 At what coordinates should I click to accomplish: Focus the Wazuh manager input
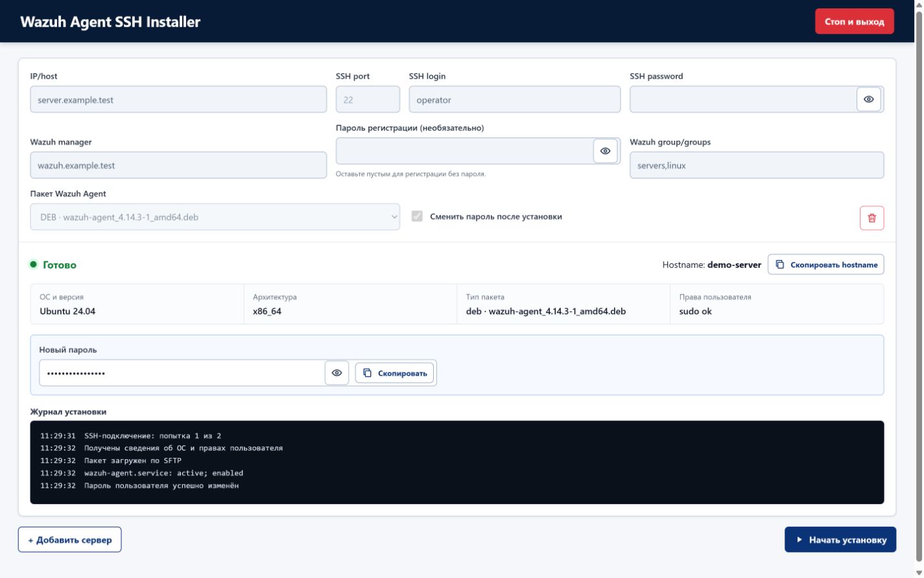click(178, 165)
